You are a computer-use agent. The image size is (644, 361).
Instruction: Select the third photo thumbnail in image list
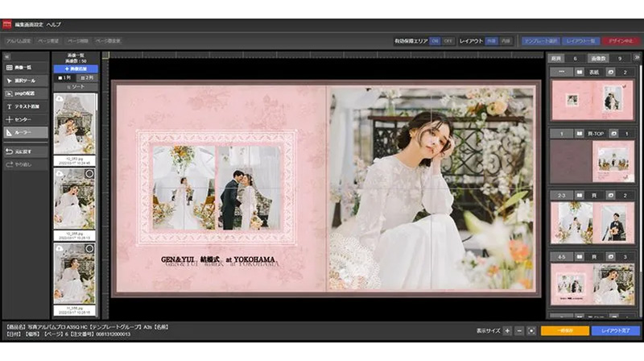[74, 274]
